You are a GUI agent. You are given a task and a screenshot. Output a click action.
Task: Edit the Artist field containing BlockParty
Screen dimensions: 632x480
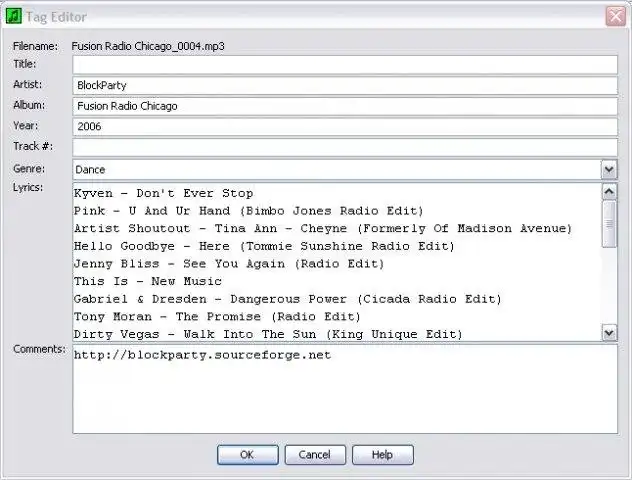tap(345, 85)
